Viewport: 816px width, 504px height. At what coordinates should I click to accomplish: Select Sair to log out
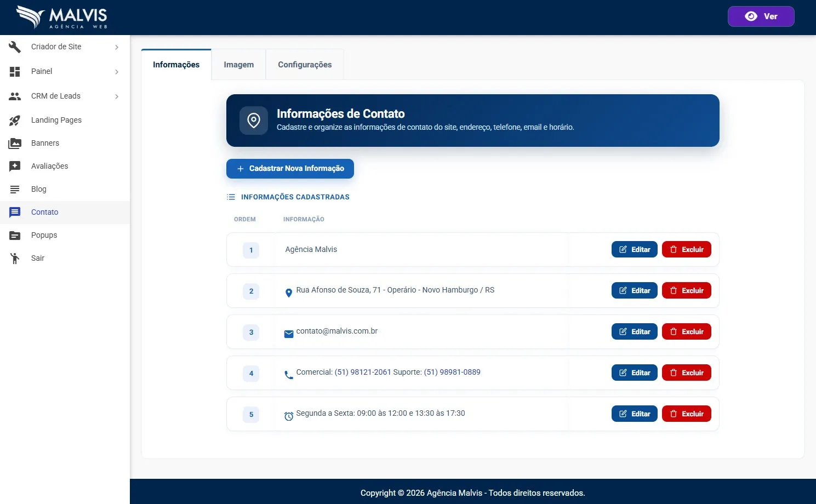65,258
